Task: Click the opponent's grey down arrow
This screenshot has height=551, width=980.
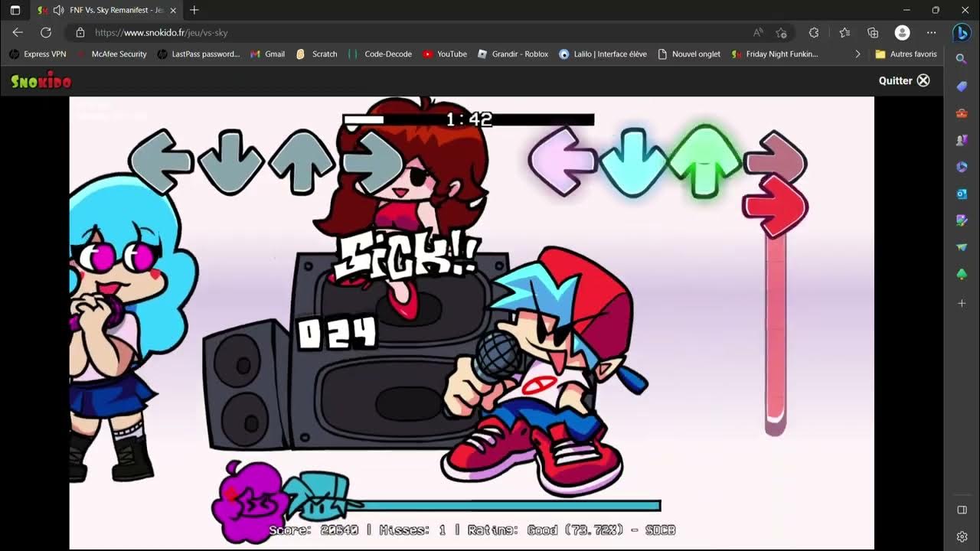Action: pos(230,162)
